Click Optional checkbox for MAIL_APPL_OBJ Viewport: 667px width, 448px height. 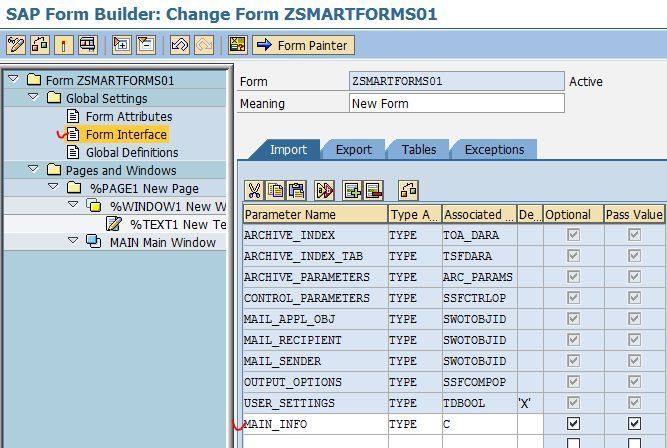[573, 319]
